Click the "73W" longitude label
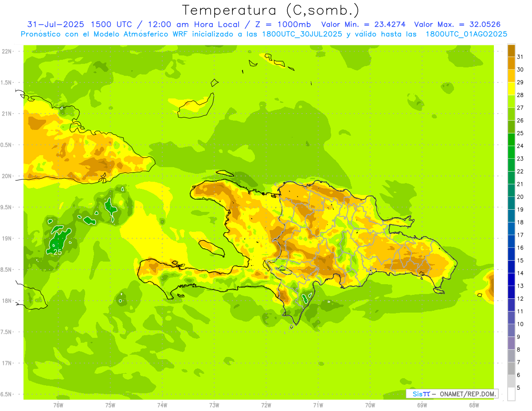This screenshot has height=411, width=532. 214,405
